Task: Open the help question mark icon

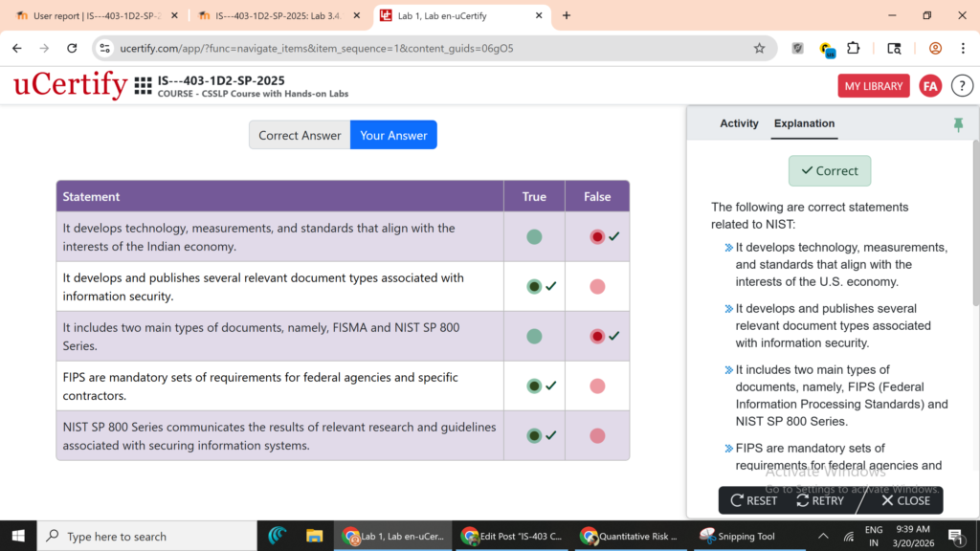Action: click(x=962, y=86)
